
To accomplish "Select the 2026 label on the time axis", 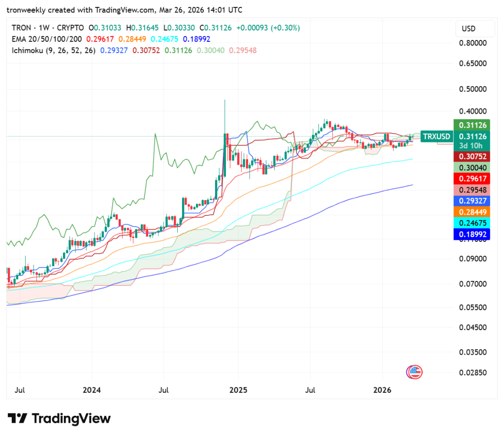I will click(383, 390).
